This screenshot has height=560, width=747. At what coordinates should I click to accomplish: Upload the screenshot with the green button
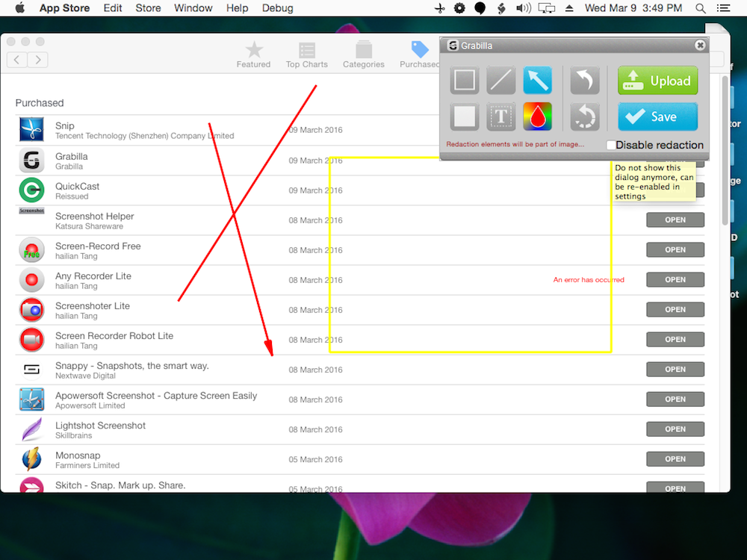[x=658, y=81]
